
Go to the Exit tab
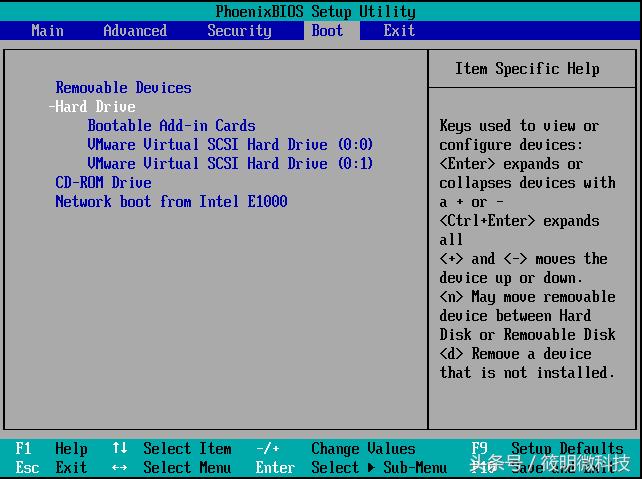399,31
